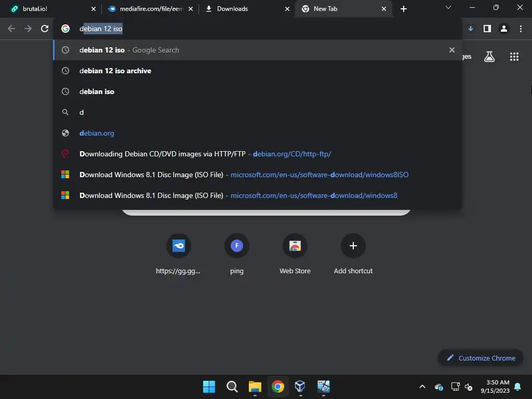Close the mediafire.com tab
Image resolution: width=532 pixels, height=399 pixels.
191,9
